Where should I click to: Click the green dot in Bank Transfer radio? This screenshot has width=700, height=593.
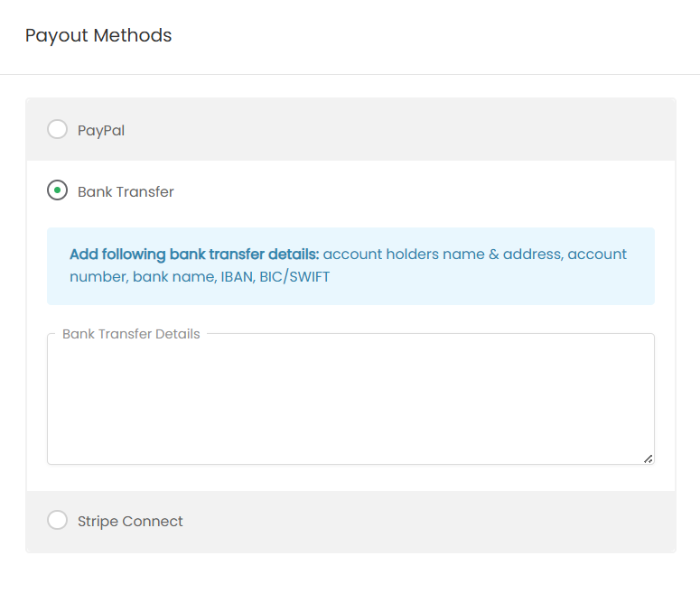(x=57, y=191)
